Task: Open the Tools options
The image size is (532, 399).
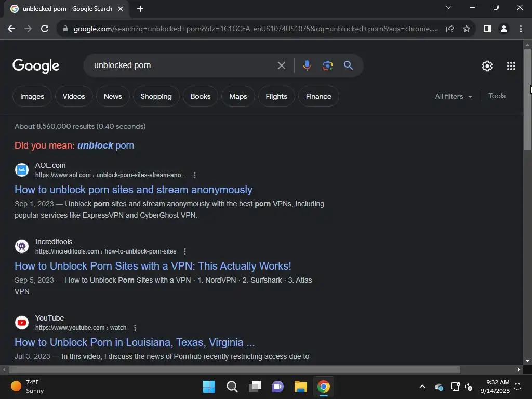Action: click(497, 96)
